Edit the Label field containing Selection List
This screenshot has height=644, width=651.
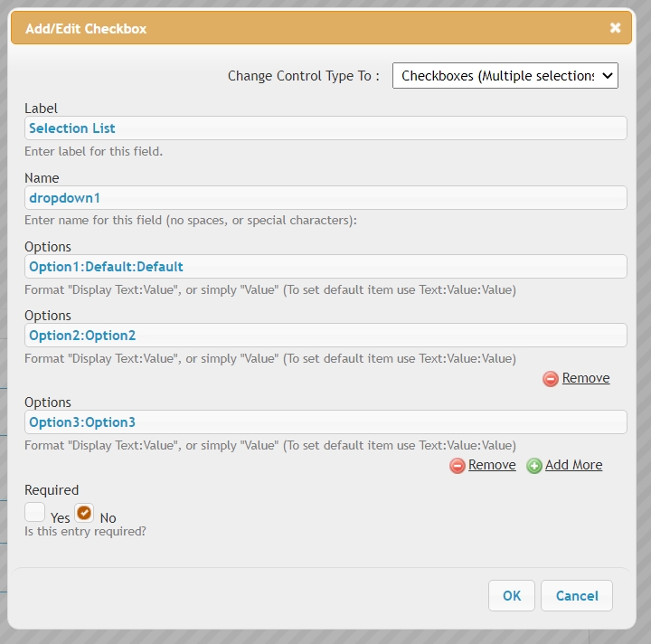pos(325,128)
